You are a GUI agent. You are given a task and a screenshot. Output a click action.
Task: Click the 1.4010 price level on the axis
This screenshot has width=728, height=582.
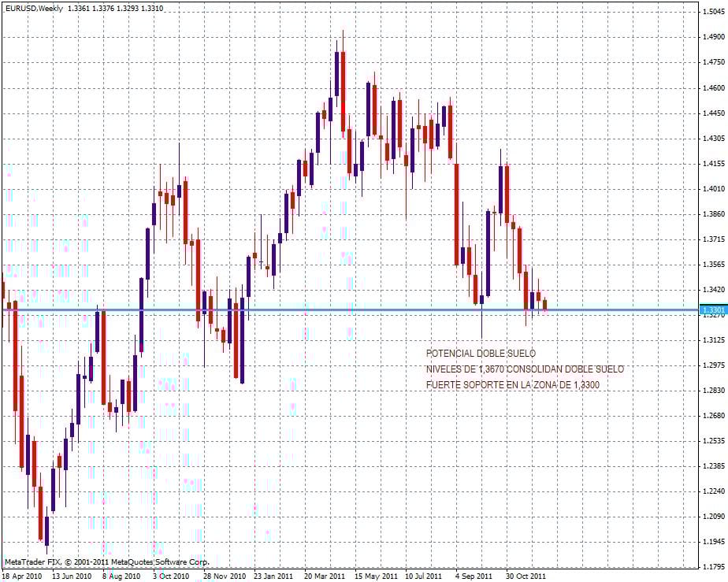pos(714,188)
